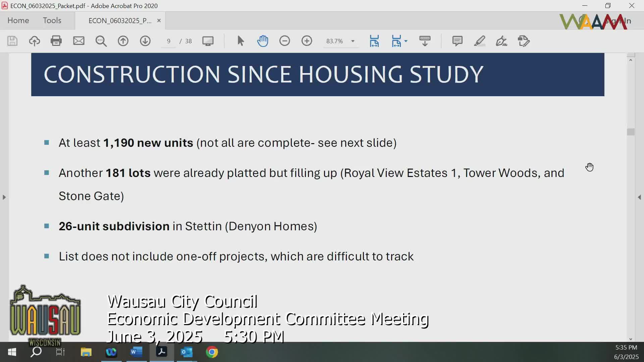
Task: Open the Highlight text tool
Action: pos(480,41)
